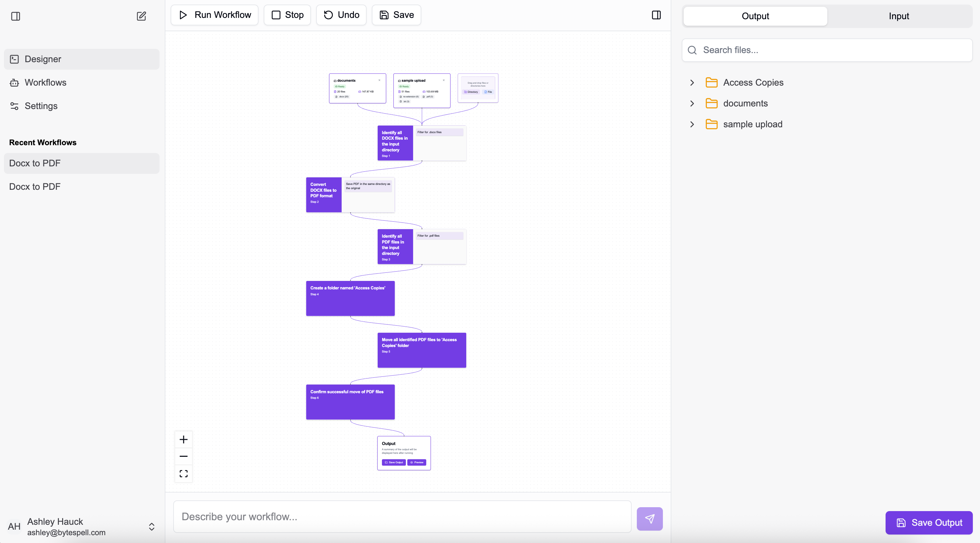Zoom in on the canvas
The width and height of the screenshot is (980, 543).
(x=183, y=439)
